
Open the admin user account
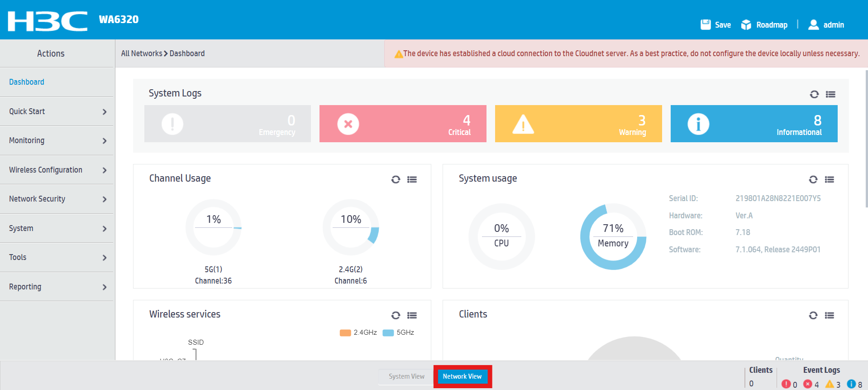(x=826, y=25)
